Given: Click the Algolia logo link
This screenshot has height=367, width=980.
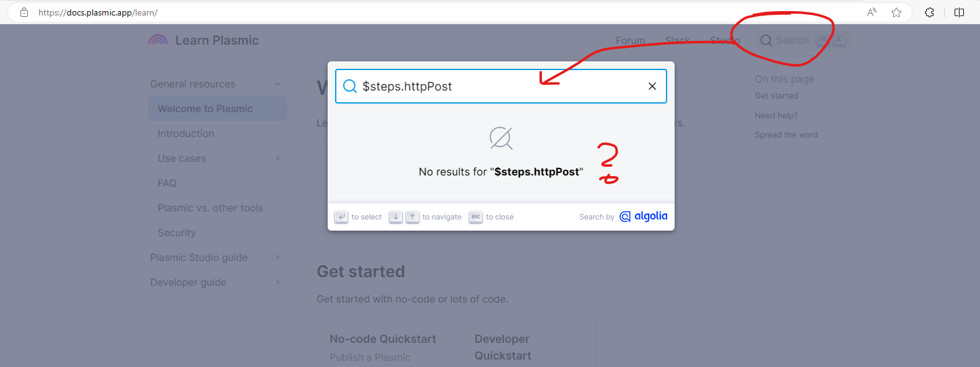Looking at the screenshot, I should [644, 216].
